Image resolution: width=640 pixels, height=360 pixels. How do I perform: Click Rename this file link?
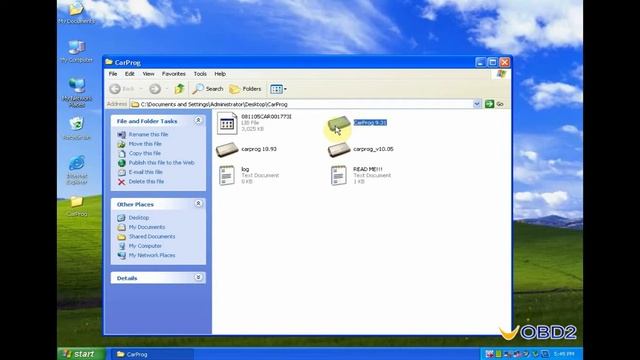click(x=148, y=134)
